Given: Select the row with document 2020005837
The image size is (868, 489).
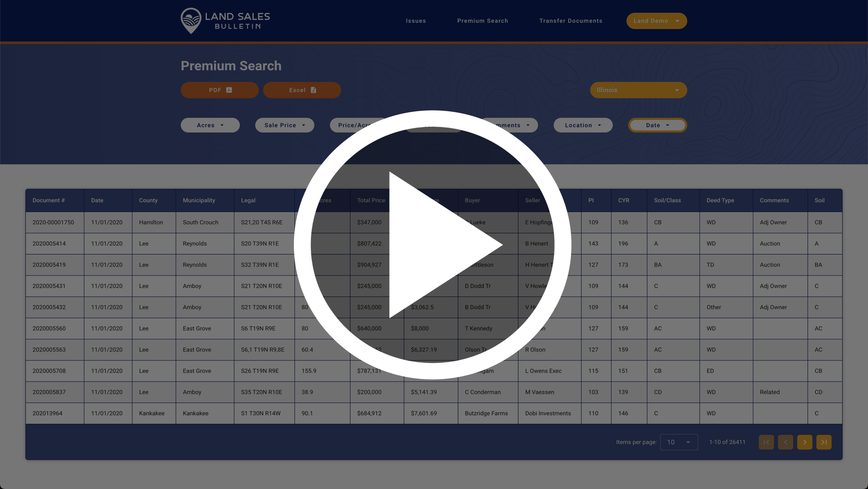Looking at the screenshot, I should pos(49,392).
